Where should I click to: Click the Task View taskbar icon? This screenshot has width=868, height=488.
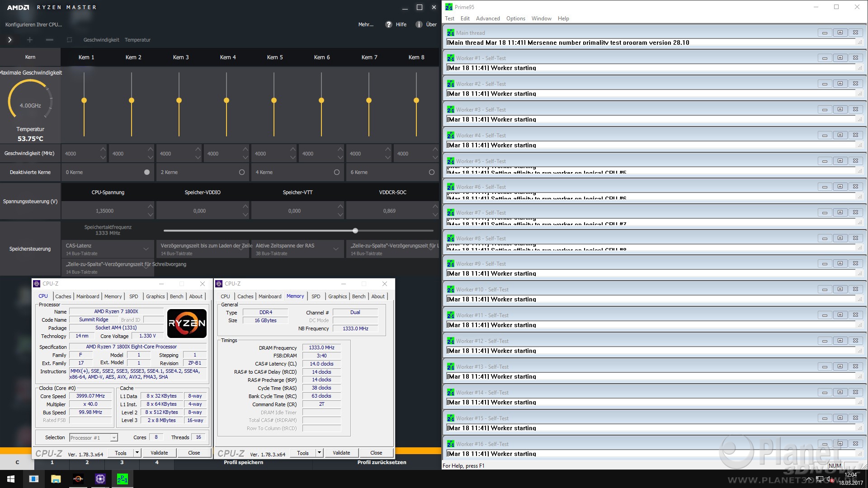[34, 479]
